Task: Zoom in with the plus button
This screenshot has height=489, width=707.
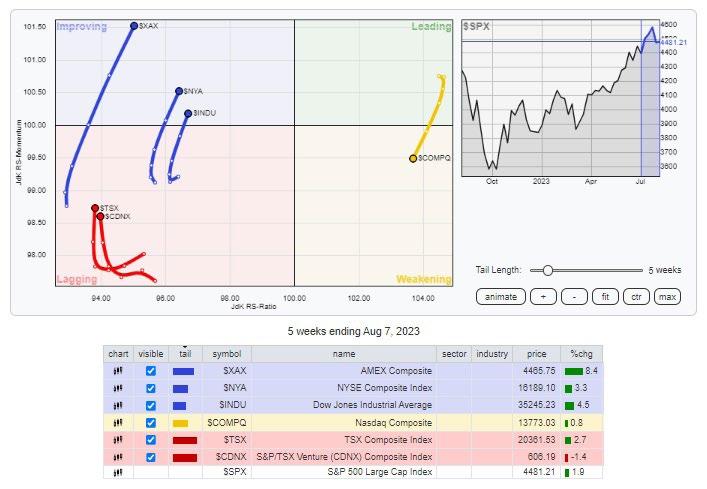Action: pyautogui.click(x=543, y=297)
